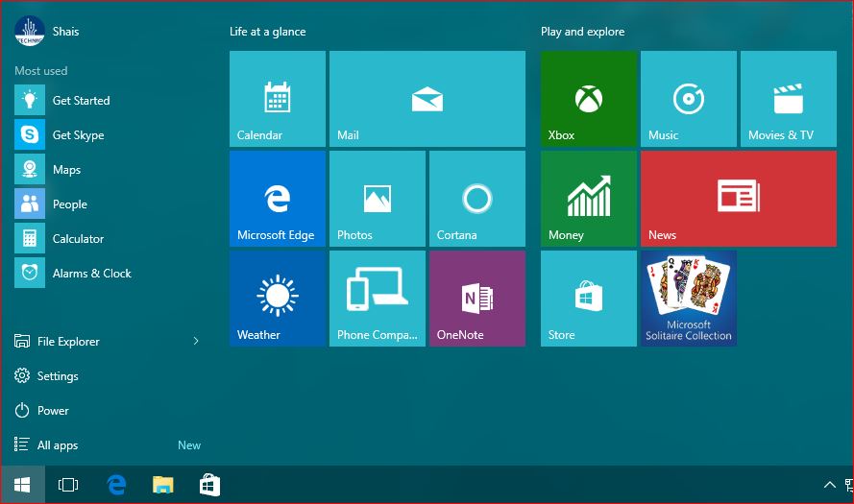Open Store from the taskbar
Image resolution: width=854 pixels, height=504 pixels.
pos(210,485)
